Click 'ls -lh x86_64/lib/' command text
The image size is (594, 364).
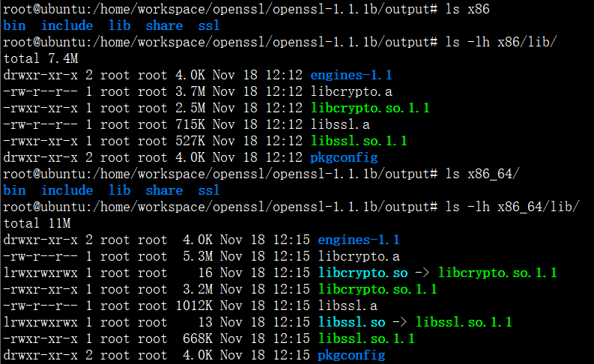(512, 207)
